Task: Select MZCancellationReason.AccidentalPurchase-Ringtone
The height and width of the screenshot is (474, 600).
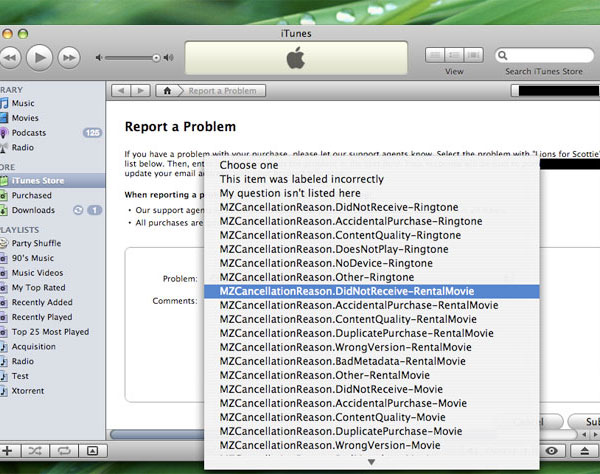Action: 372,221
